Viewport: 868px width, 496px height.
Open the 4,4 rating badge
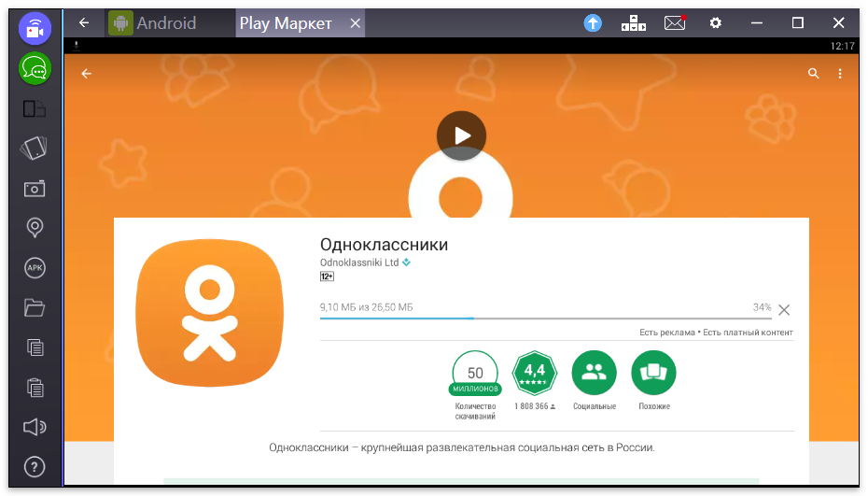coord(534,374)
